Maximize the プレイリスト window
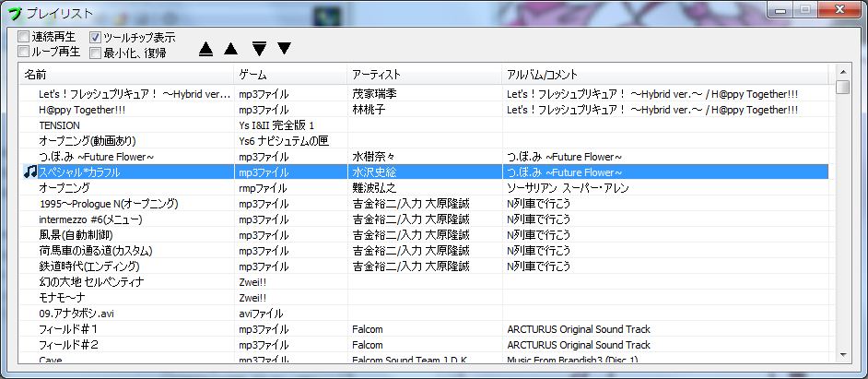The height and width of the screenshot is (379, 868). [x=807, y=10]
